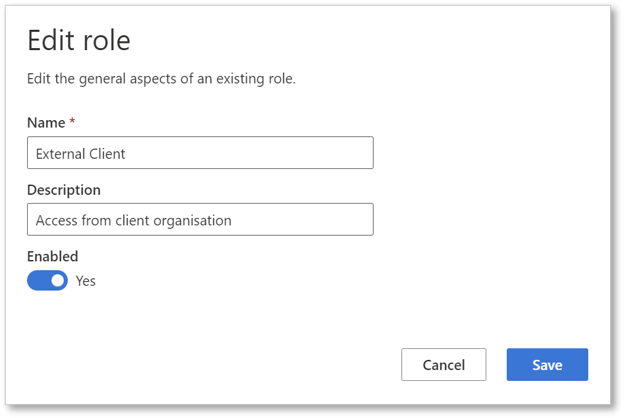Screen dimensions: 624x418
Task: Click the Description input field
Action: (x=200, y=220)
